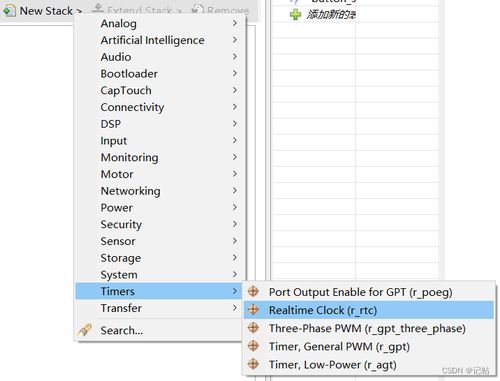This screenshot has height=381, width=500.
Task: Click the Three-Phase PWM module icon
Action: tap(253, 328)
